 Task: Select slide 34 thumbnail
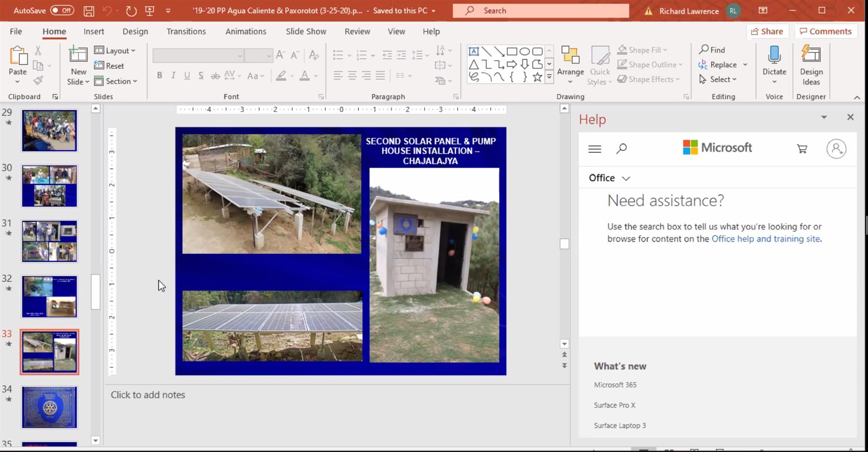point(50,407)
